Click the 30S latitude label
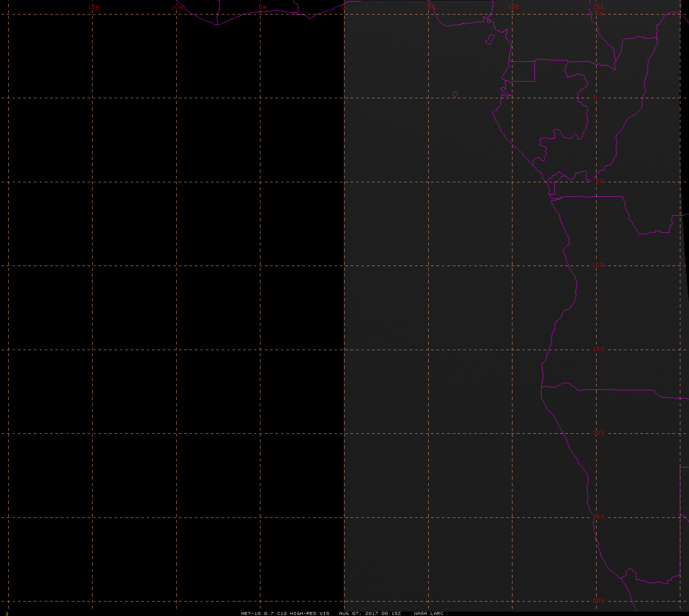Image resolution: width=689 pixels, height=616 pixels. (599, 600)
